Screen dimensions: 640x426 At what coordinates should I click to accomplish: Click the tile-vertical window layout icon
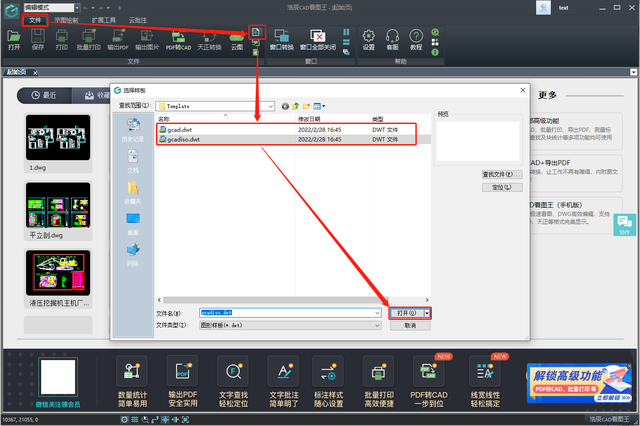coord(346,32)
